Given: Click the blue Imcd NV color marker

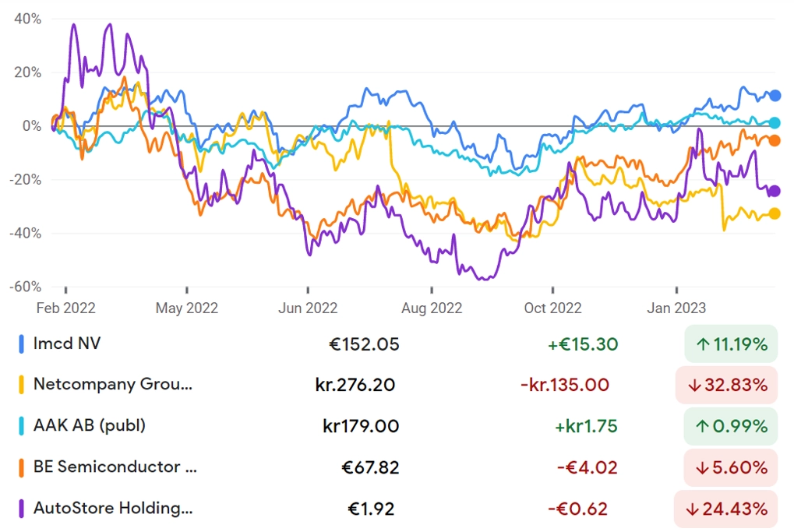Looking at the screenshot, I should click(x=21, y=344).
